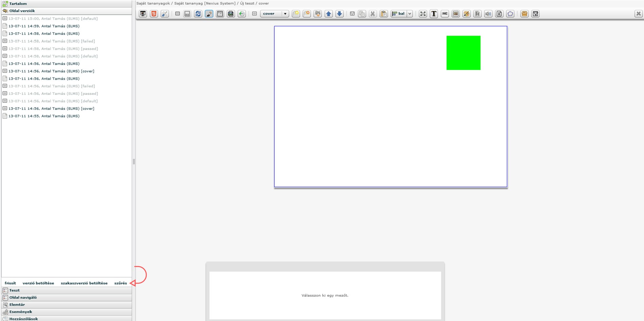Select version 13-07-11 14:59 Antal Tamás

(44, 26)
